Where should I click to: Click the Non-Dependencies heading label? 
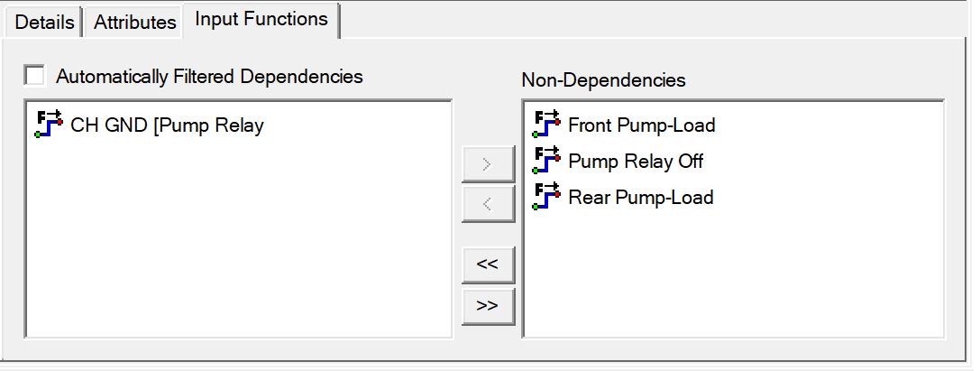point(603,80)
